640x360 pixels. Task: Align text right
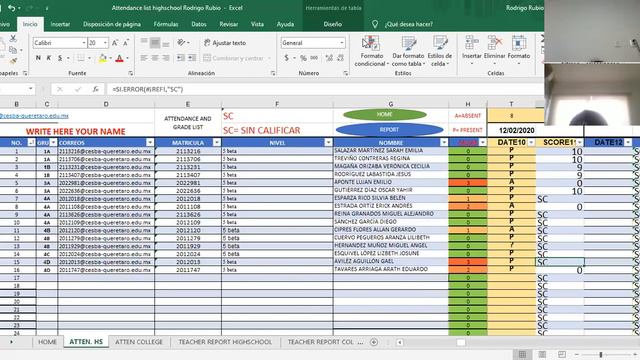point(166,58)
